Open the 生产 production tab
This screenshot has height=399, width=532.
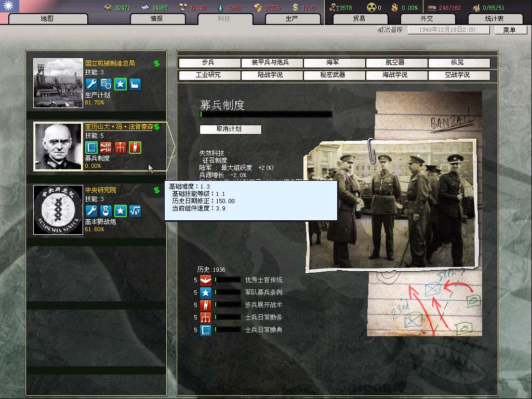click(292, 19)
